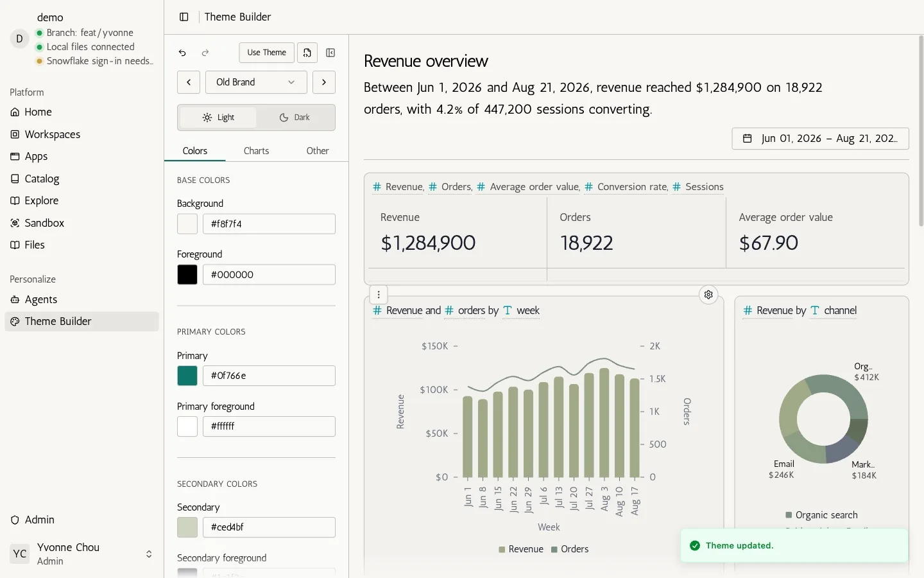Switch to Dark mode
924x578 pixels.
pos(295,118)
